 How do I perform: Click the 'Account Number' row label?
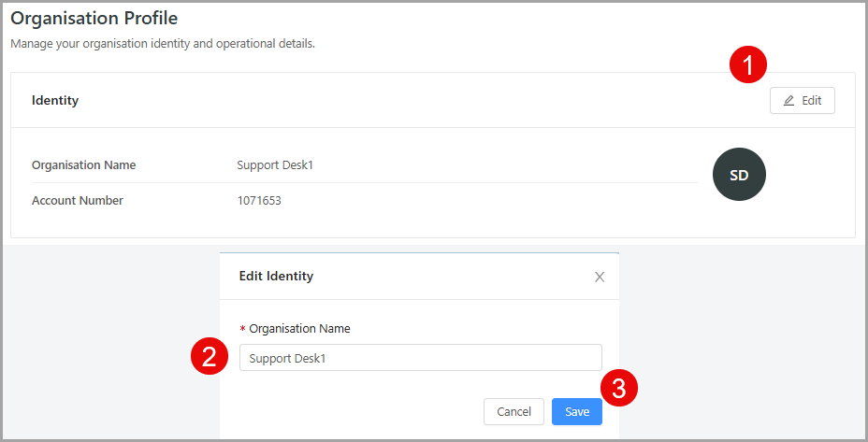[x=78, y=200]
